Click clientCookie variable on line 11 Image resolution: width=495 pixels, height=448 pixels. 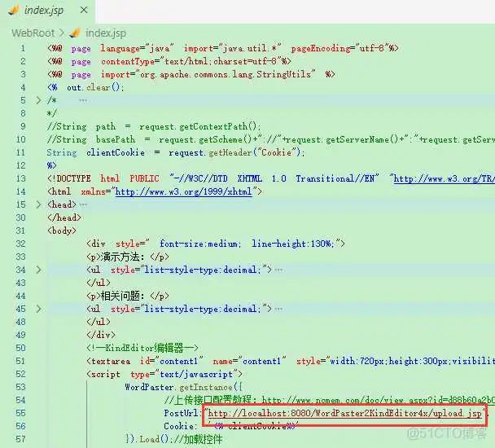116,152
